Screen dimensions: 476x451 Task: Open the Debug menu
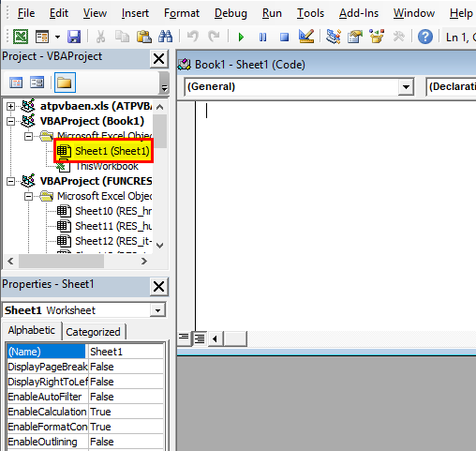point(231,13)
